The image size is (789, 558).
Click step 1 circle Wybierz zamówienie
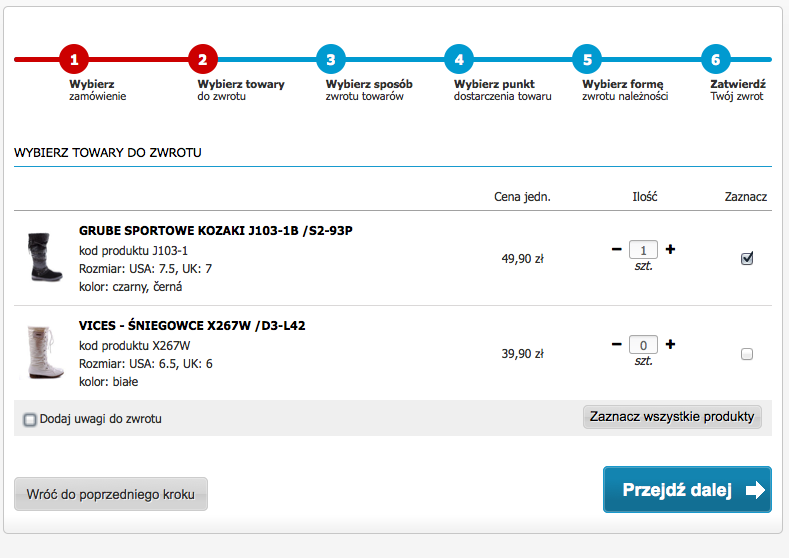[74, 59]
